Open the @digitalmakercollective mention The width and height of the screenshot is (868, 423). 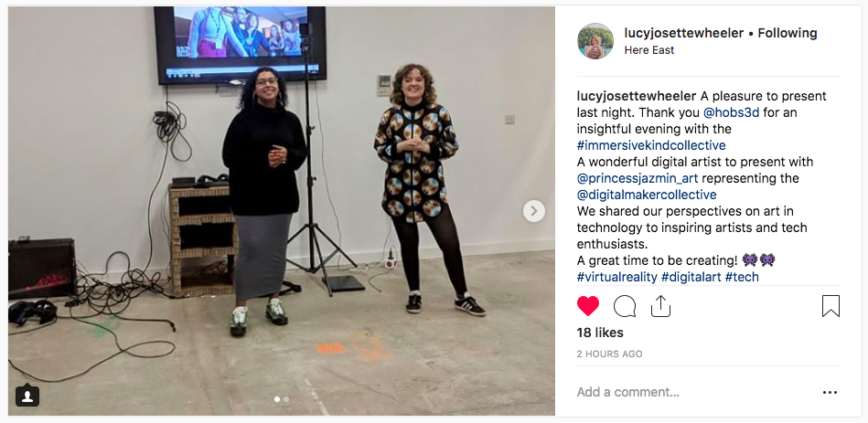click(647, 195)
